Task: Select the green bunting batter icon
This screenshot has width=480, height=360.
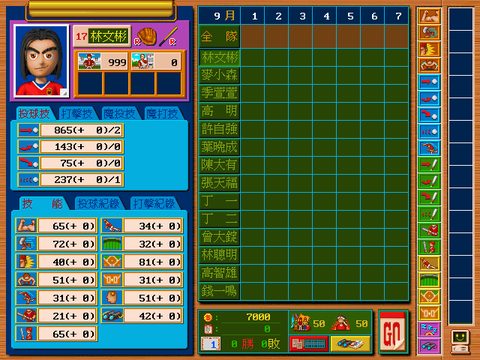Action: pos(429,247)
